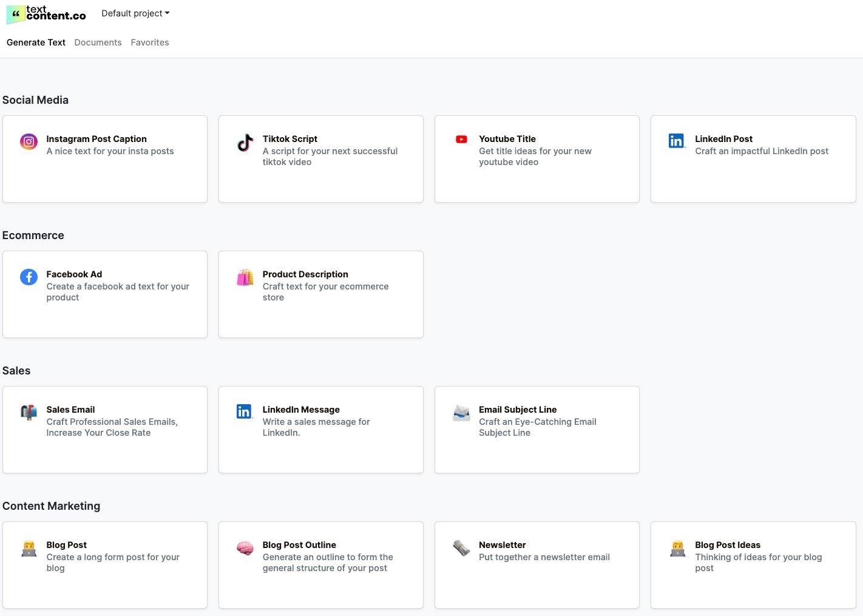Click the textcontent.co logo
This screenshot has width=863, height=616.
(x=47, y=13)
